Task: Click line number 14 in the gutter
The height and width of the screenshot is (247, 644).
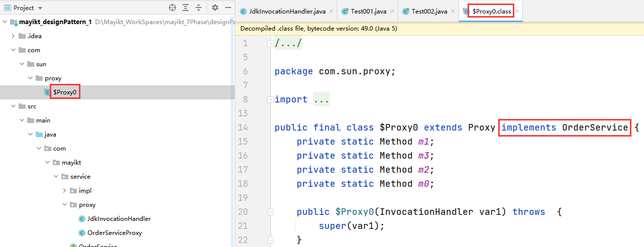Action: [243, 128]
